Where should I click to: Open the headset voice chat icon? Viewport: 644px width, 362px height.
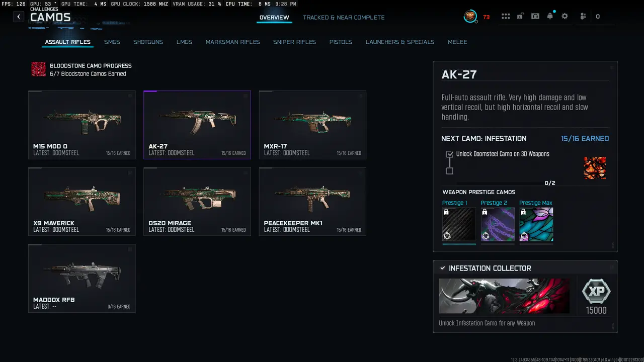click(x=535, y=16)
